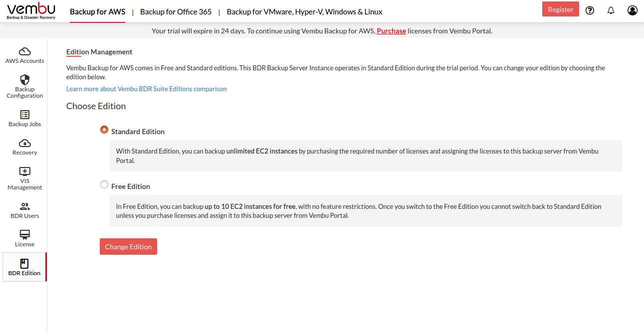The width and height of the screenshot is (644, 334).
Task: Select the Backup for AWS tab
Action: point(97,11)
